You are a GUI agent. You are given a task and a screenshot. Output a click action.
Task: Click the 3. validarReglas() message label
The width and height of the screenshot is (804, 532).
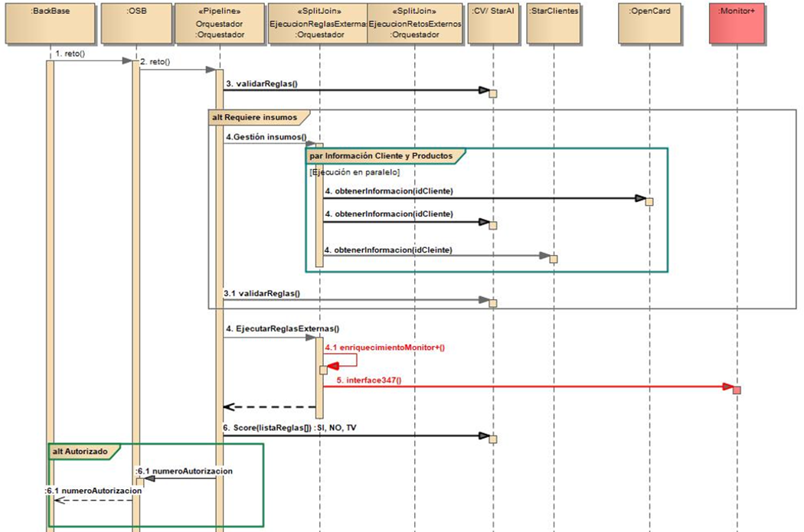click(x=260, y=82)
